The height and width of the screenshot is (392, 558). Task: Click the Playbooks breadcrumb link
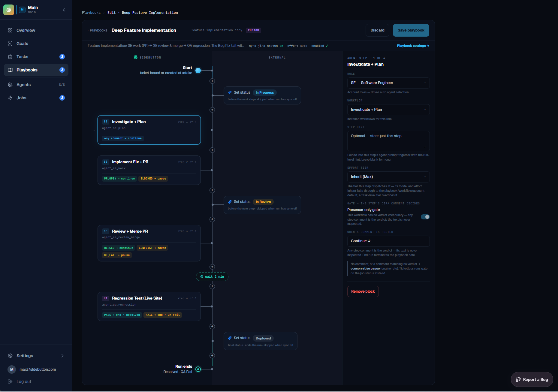91,13
